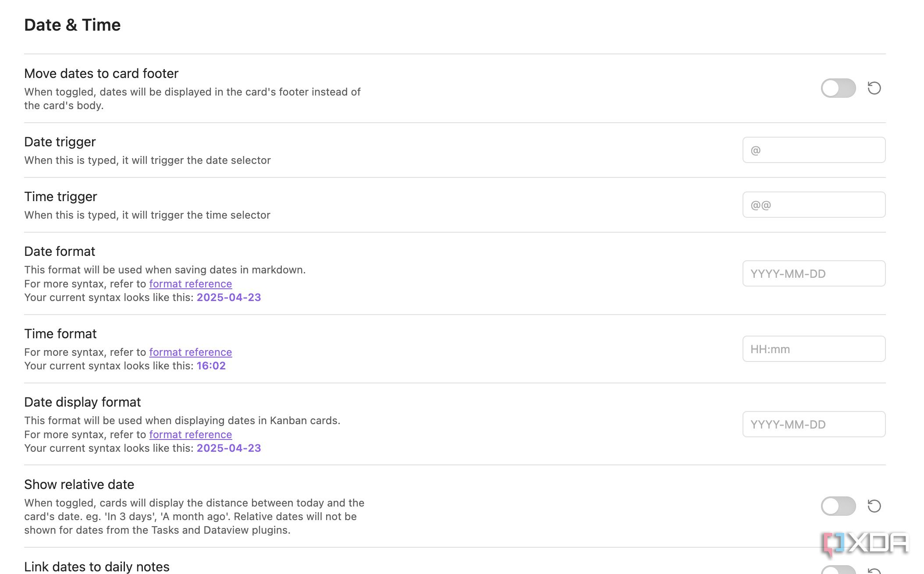924x574 pixels.
Task: Click the "Time format" setting title
Action: 60,333
